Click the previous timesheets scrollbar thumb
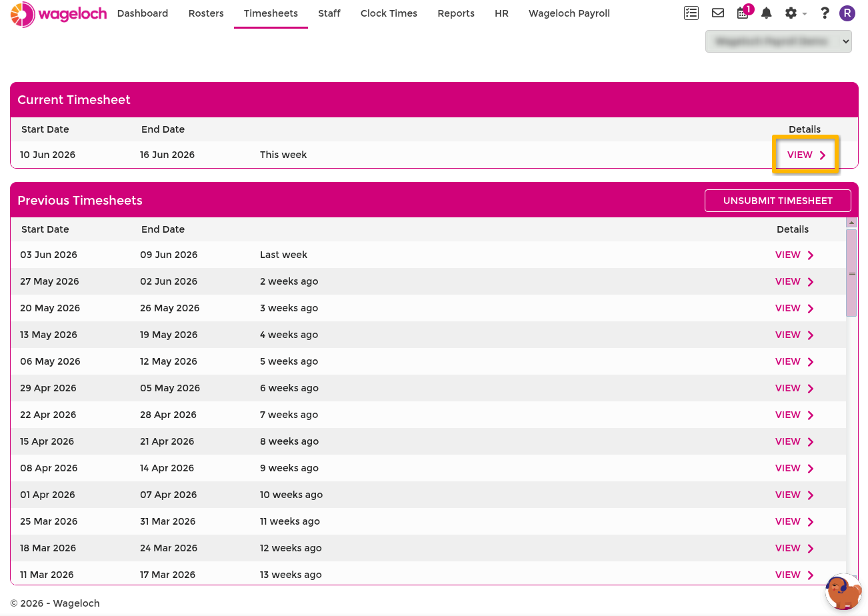Viewport: 868px width, 616px height. [851, 273]
